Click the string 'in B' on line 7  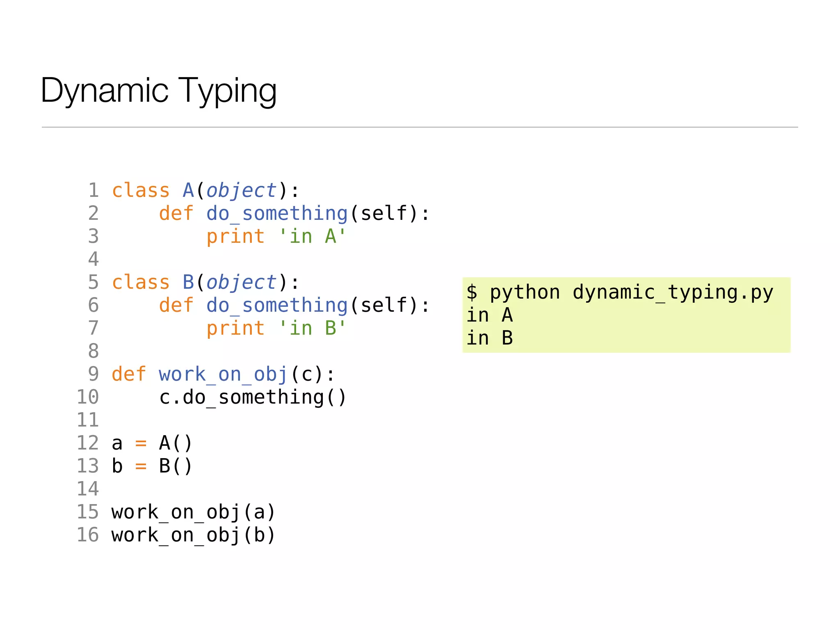tap(313, 328)
